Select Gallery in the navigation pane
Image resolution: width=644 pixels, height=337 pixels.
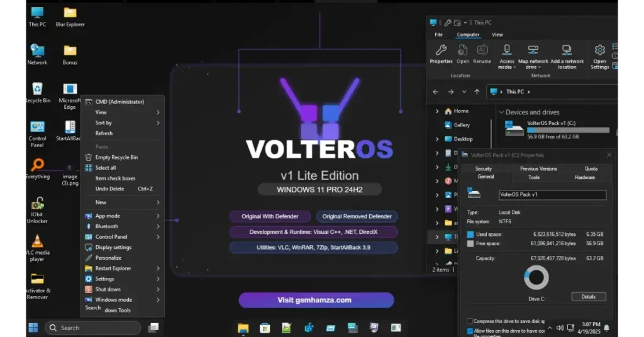click(462, 125)
